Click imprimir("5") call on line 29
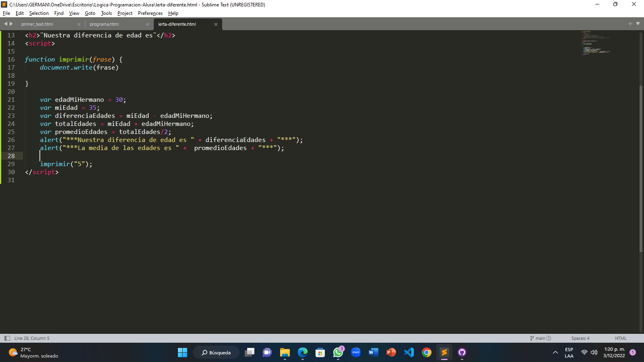644x362 pixels. [66, 164]
